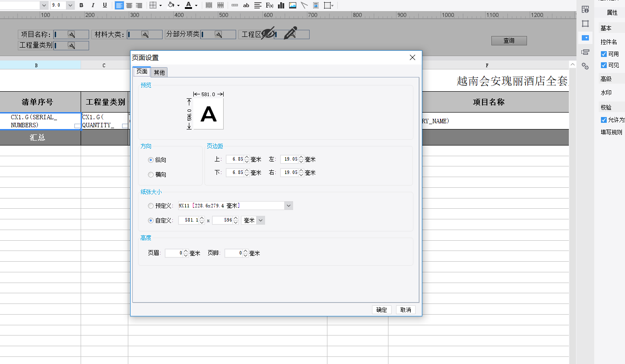The width and height of the screenshot is (625, 364).
Task: Close the 页面设置 dialog
Action: (413, 57)
